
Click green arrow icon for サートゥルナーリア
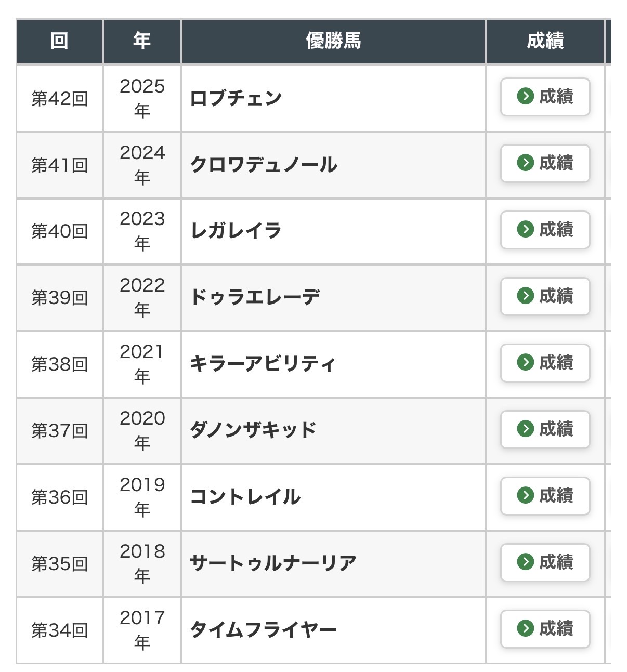point(525,562)
